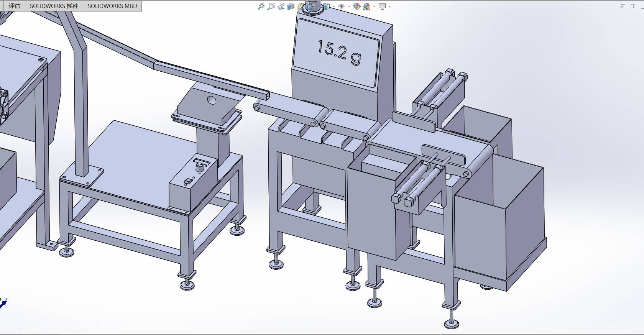Switch to the 评估 tab
This screenshot has width=644, height=335.
tap(15, 6)
